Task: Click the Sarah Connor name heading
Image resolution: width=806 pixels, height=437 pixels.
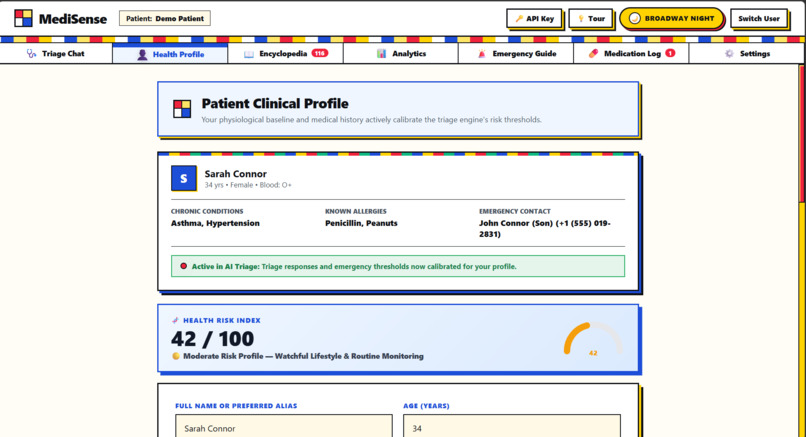Action: tap(235, 174)
